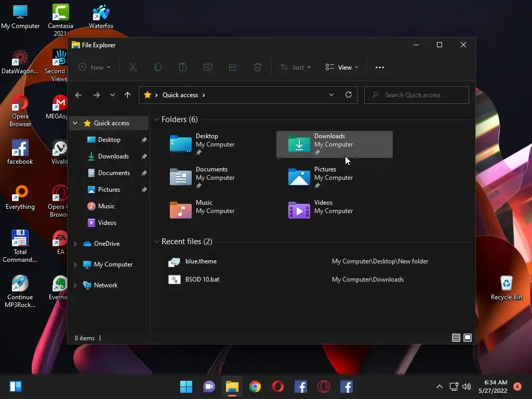532x399 pixels.
Task: Open the Desktop folder tile
Action: click(x=217, y=144)
